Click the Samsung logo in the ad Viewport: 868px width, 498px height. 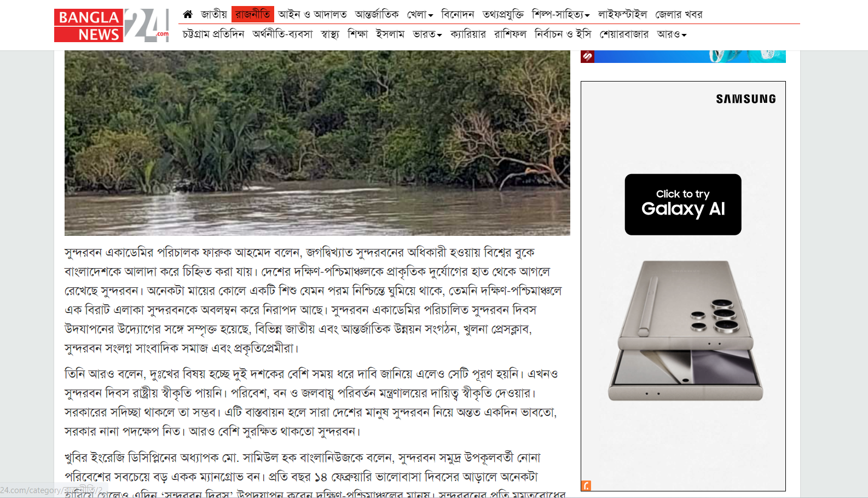(x=745, y=99)
